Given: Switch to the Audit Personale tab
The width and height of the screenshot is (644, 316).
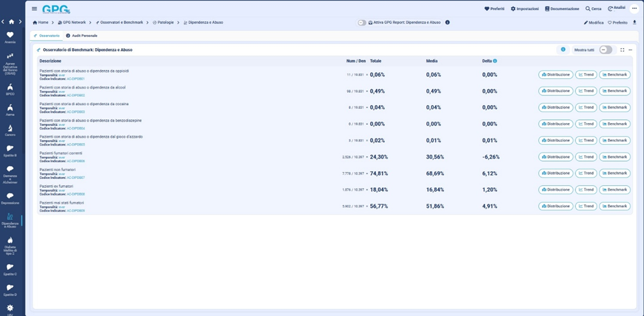Looking at the screenshot, I should point(81,35).
